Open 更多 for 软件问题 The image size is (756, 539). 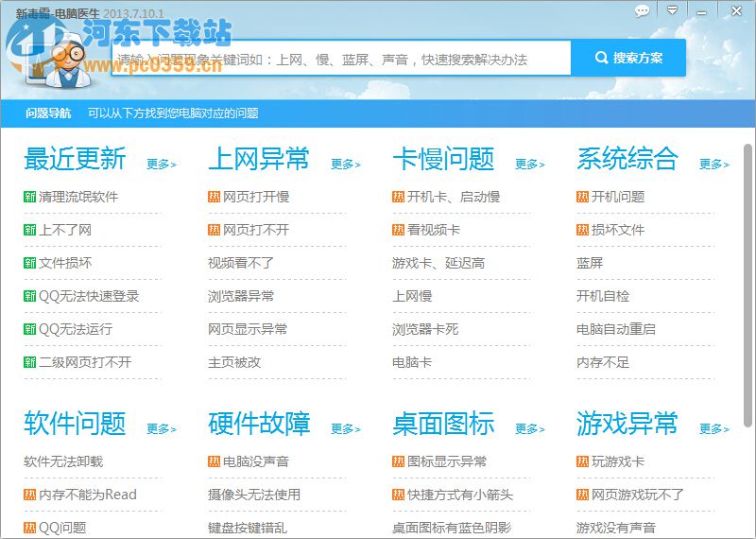pos(162,429)
